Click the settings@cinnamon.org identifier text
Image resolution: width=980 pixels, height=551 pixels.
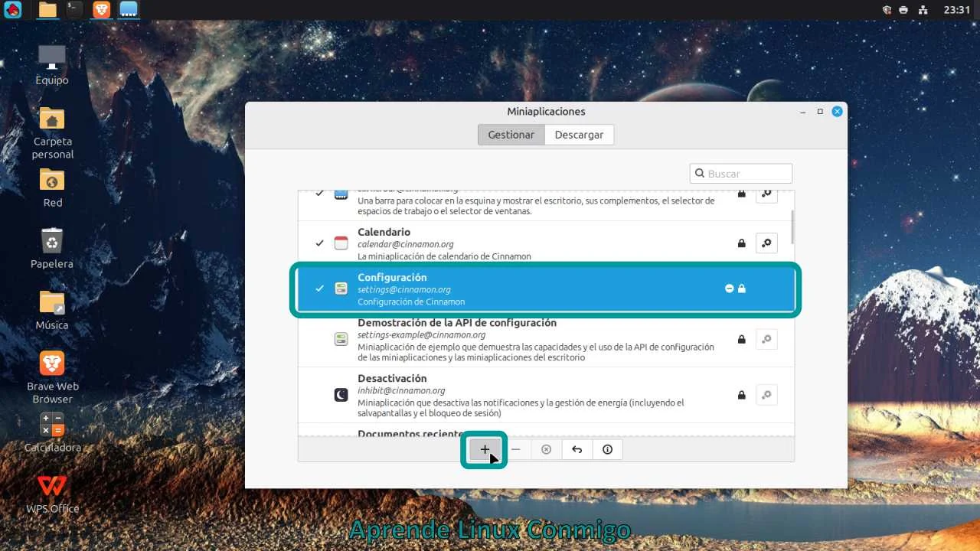click(x=403, y=289)
